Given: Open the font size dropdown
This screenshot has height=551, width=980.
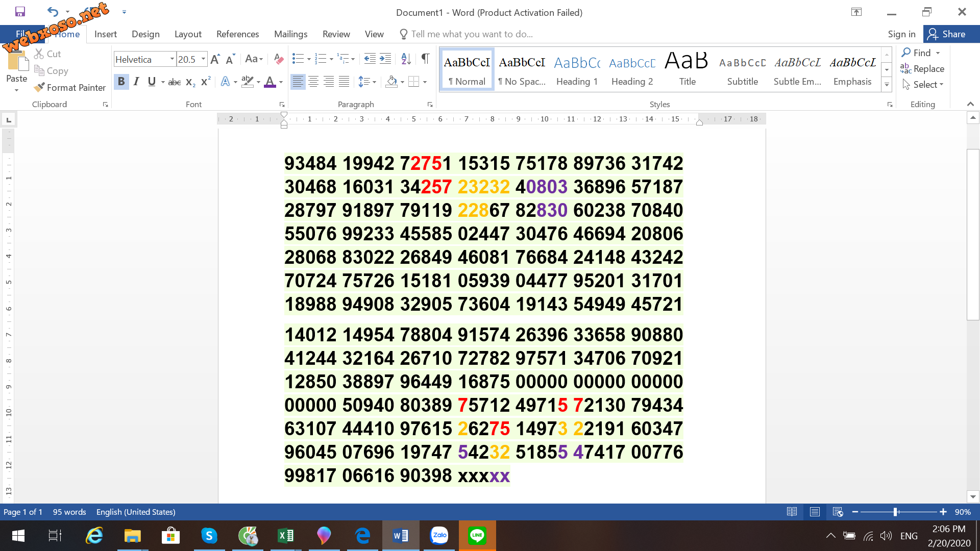Looking at the screenshot, I should pos(203,59).
